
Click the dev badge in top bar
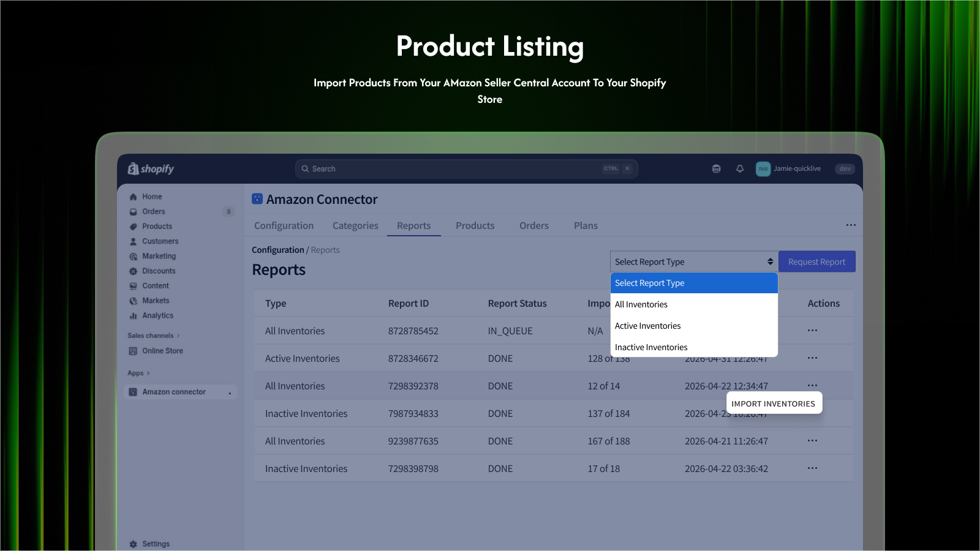click(x=845, y=169)
